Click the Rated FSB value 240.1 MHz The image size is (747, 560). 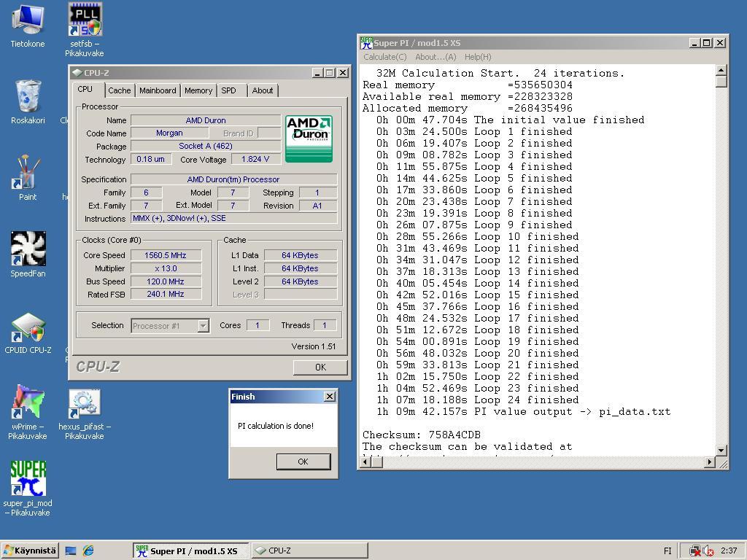coord(166,295)
